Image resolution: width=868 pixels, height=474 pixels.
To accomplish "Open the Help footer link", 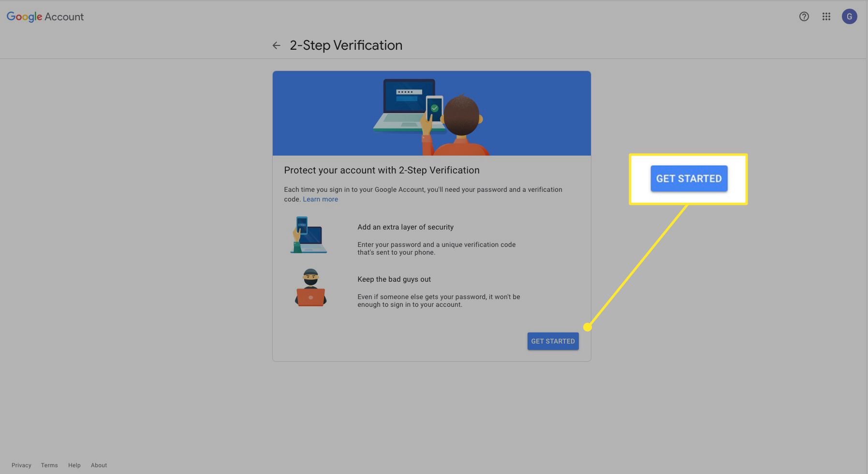I will coord(74,465).
